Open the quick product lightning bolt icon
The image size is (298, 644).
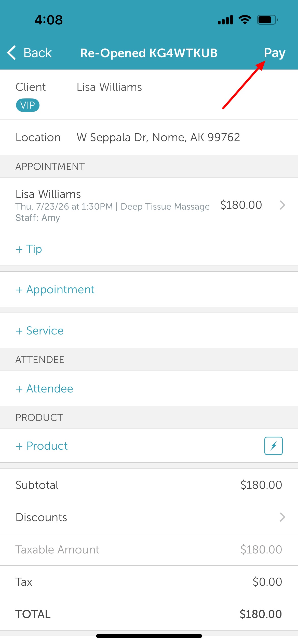[273, 446]
